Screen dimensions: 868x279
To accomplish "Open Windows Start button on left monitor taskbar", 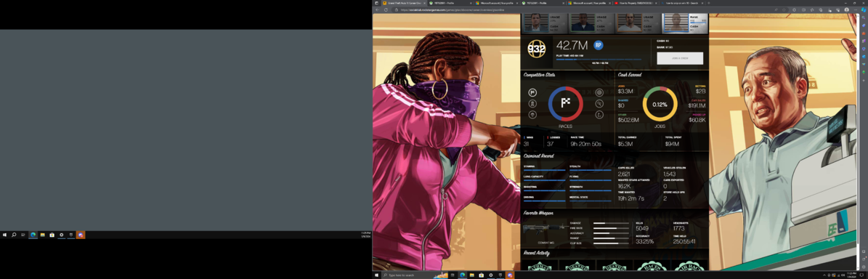I will click(4, 235).
